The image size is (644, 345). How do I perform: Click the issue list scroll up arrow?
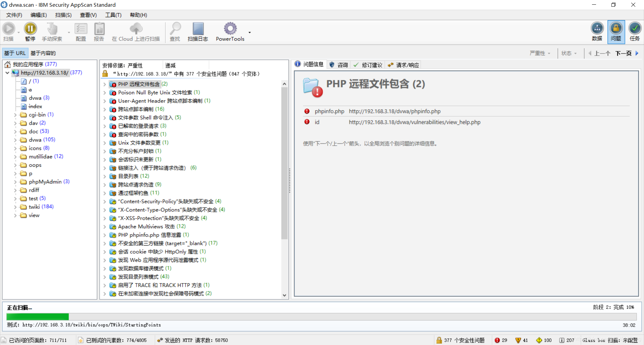[284, 84]
